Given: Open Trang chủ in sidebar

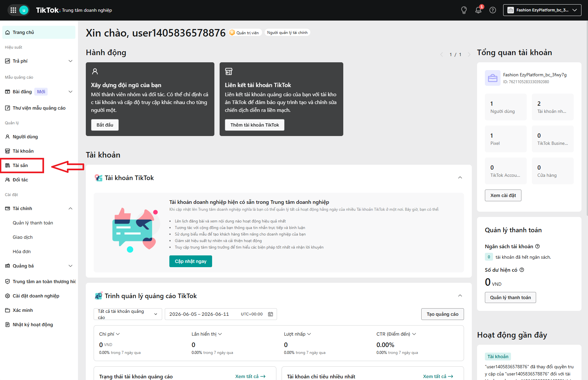Looking at the screenshot, I should pos(39,32).
